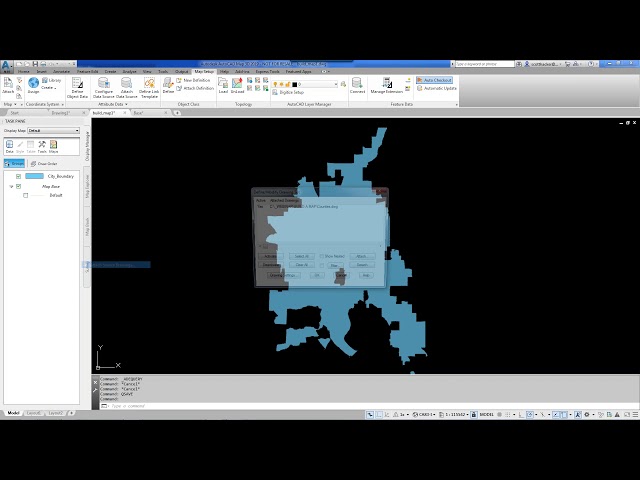Screen dimensions: 640x480
Task: Click the OK button in dialog
Action: [317, 276]
